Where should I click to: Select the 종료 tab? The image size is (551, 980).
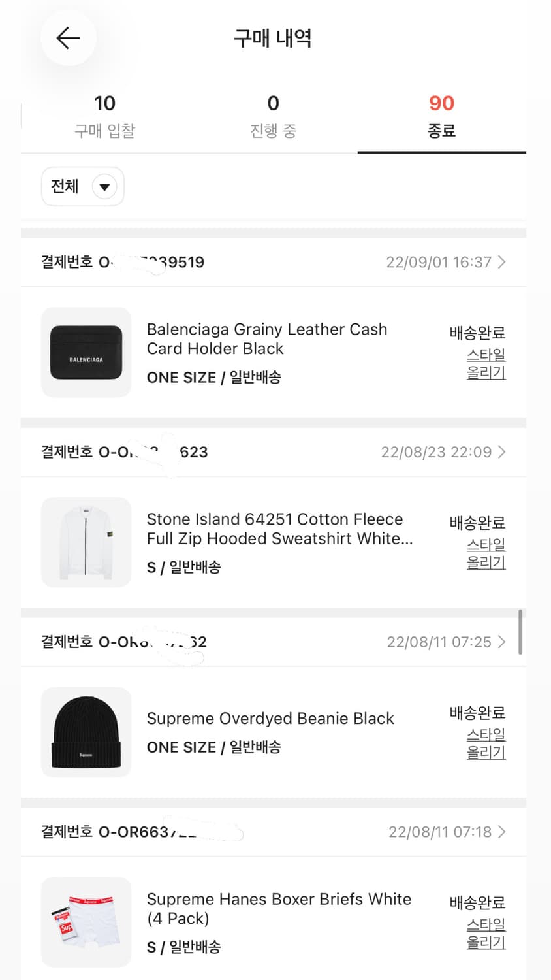point(441,116)
